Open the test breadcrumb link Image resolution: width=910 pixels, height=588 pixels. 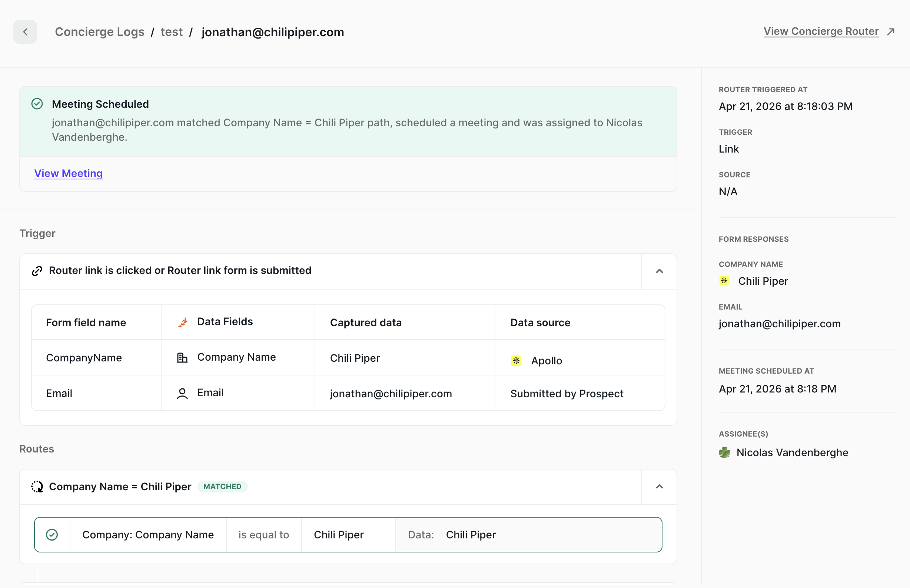[x=171, y=32]
